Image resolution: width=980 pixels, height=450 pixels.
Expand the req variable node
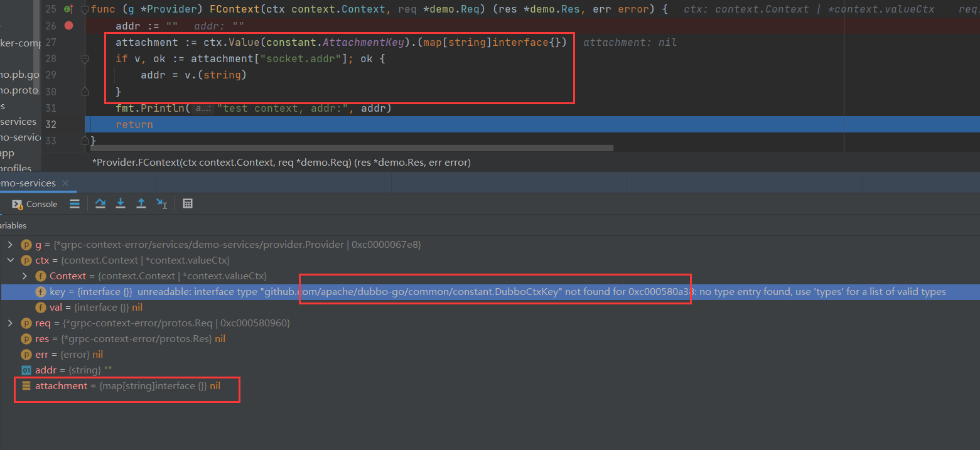point(10,323)
